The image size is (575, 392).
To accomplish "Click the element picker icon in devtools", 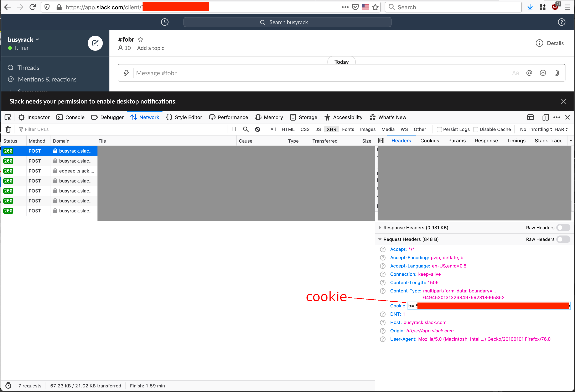I will [x=8, y=117].
